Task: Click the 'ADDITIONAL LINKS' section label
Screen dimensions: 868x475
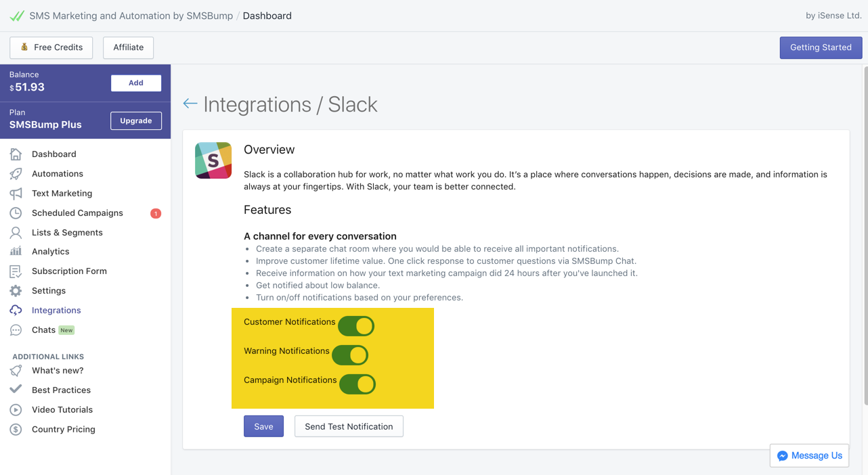Action: click(48, 357)
